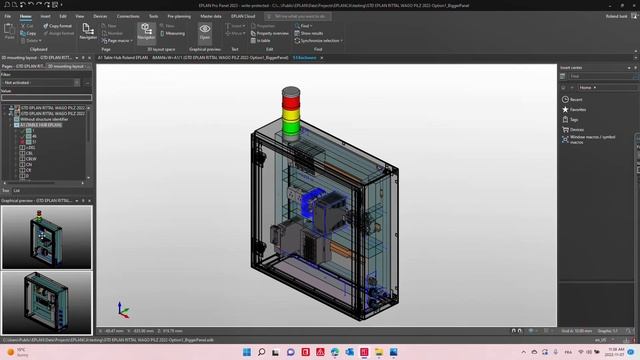Click the Value input field in navigator
The width and height of the screenshot is (640, 360).
[47, 98]
